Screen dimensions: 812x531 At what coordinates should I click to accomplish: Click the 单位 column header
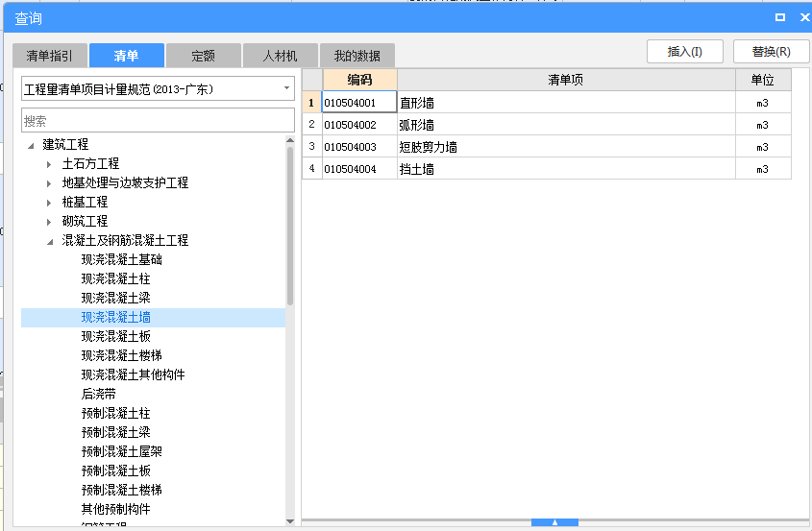[763, 80]
